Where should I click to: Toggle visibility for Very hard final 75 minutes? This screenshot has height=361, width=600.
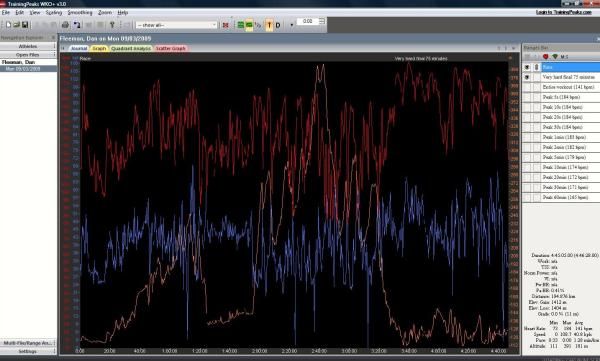(x=527, y=77)
